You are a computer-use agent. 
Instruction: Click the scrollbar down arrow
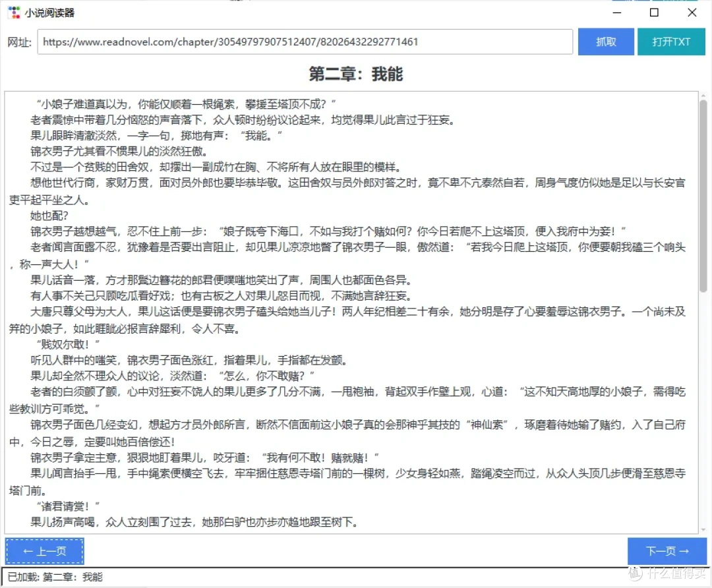(703, 529)
